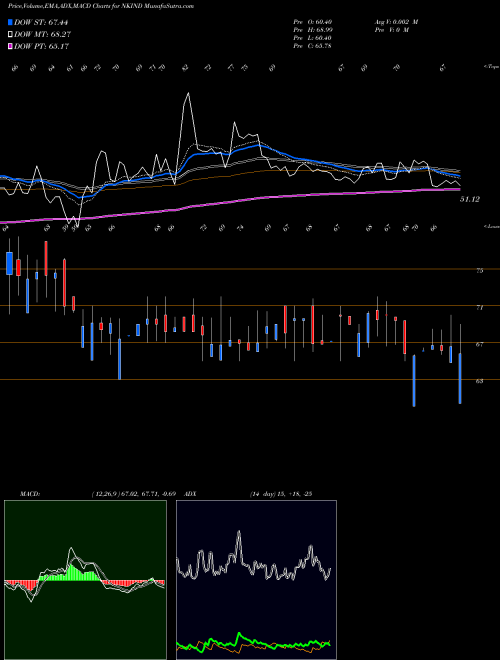Click the 'MACD:' panel heading

point(29,494)
